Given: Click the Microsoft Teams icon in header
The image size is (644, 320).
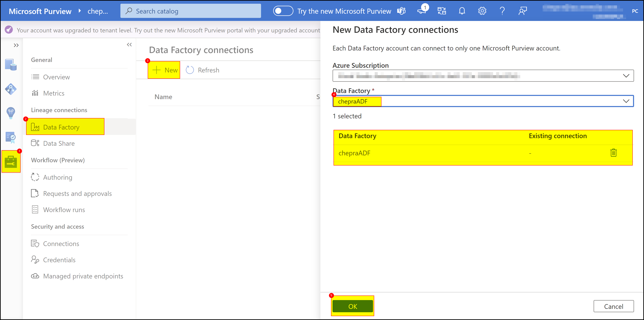Looking at the screenshot, I should 402,11.
